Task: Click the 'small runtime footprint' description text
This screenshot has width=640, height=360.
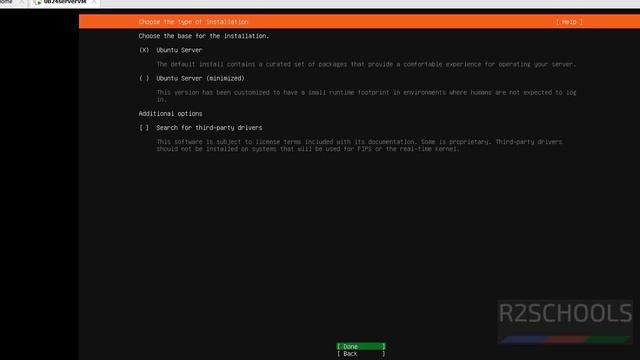Action: (366, 96)
